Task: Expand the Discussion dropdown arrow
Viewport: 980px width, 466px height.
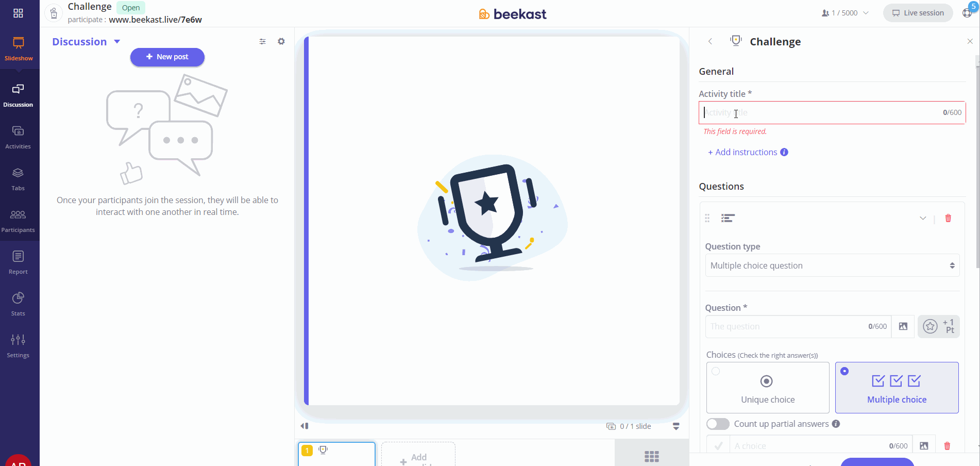Action: (x=117, y=42)
